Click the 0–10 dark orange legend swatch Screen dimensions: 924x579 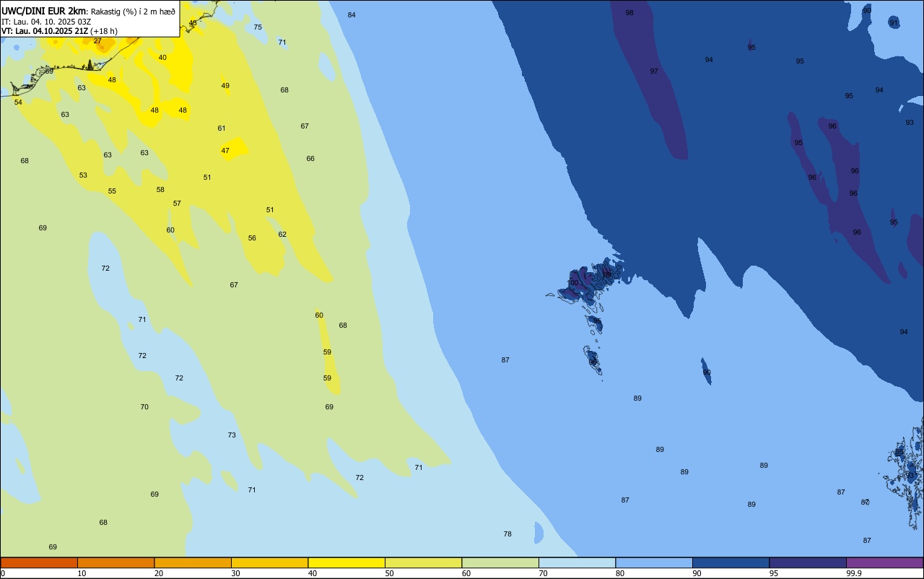coord(39,562)
